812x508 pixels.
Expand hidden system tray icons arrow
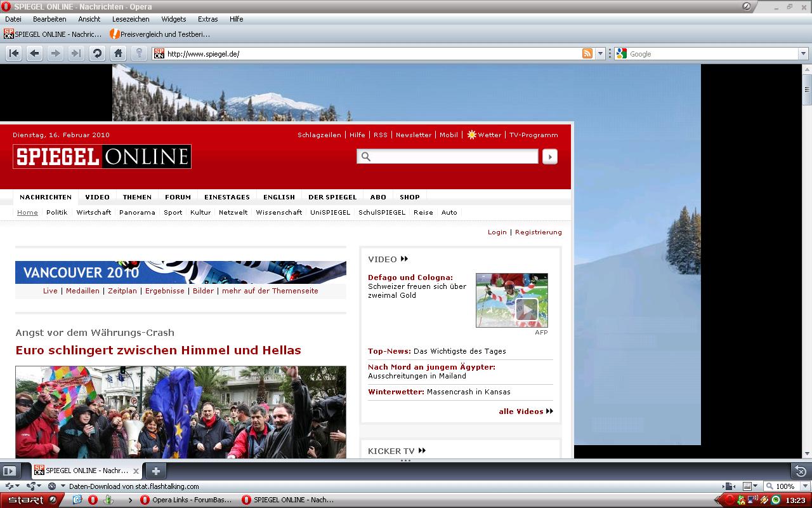coord(719,500)
